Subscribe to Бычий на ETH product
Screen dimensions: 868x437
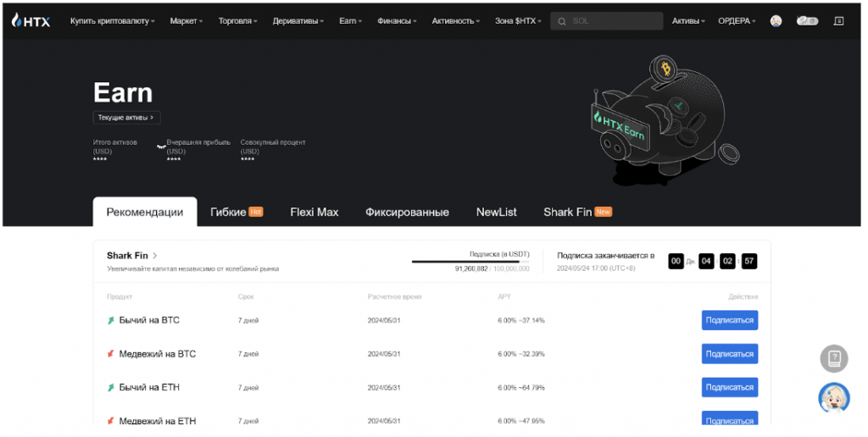point(730,388)
